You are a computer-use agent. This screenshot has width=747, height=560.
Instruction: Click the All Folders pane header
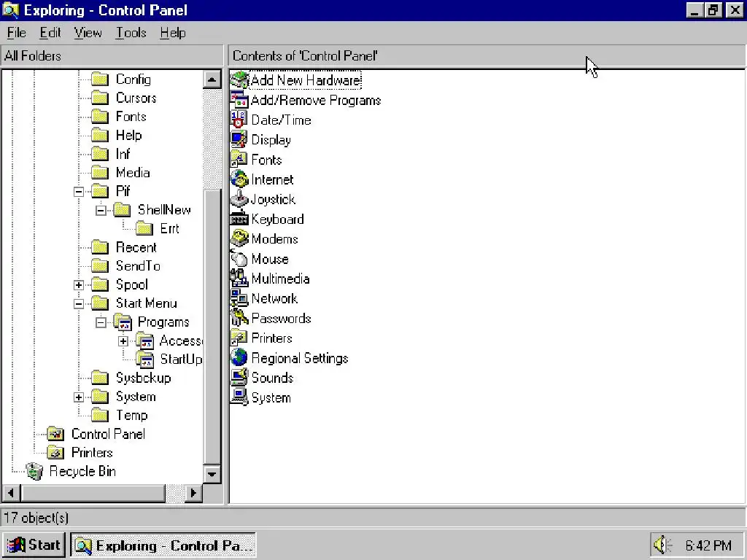112,55
